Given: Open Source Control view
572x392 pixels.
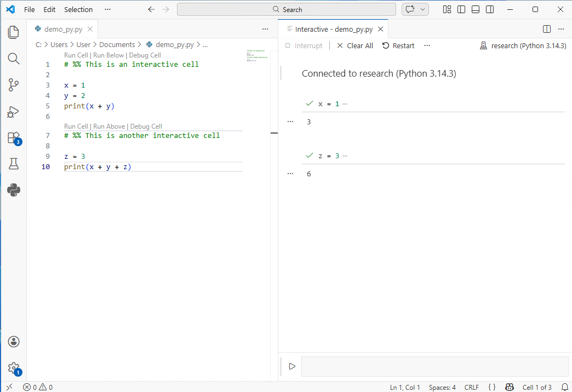Looking at the screenshot, I should (x=13, y=85).
